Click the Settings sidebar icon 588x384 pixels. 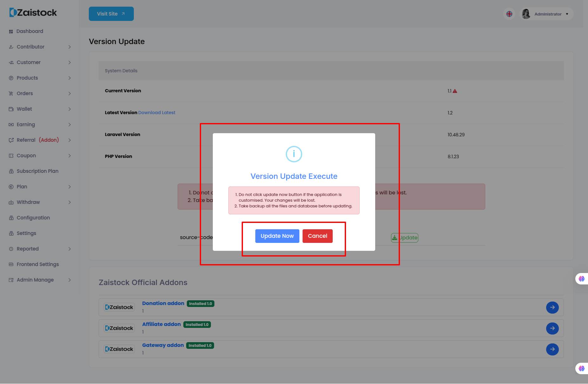point(11,233)
